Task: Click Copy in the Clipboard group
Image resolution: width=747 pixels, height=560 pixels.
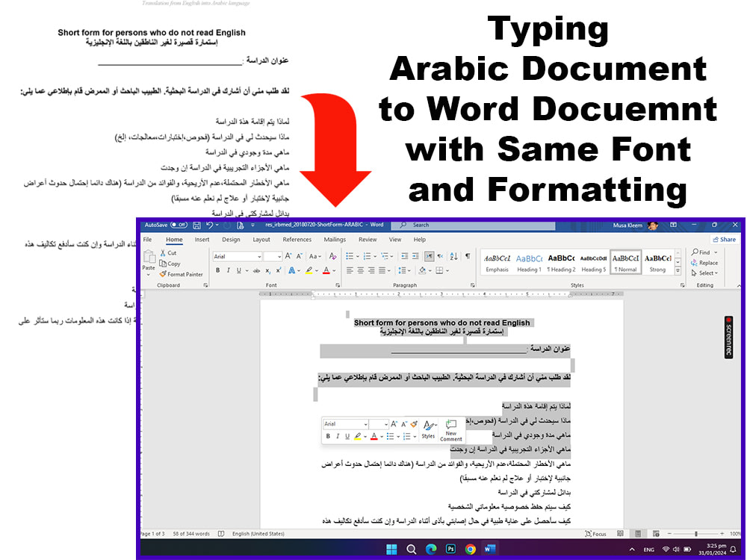Action: click(170, 264)
